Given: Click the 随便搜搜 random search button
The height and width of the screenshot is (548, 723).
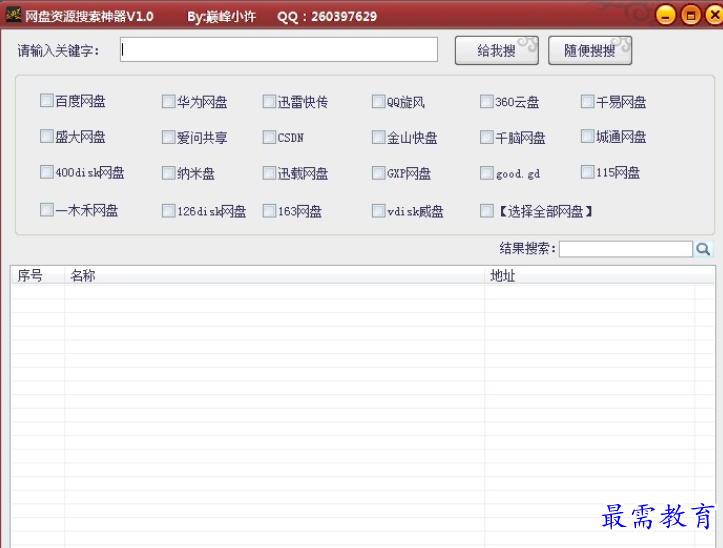Looking at the screenshot, I should pyautogui.click(x=590, y=50).
